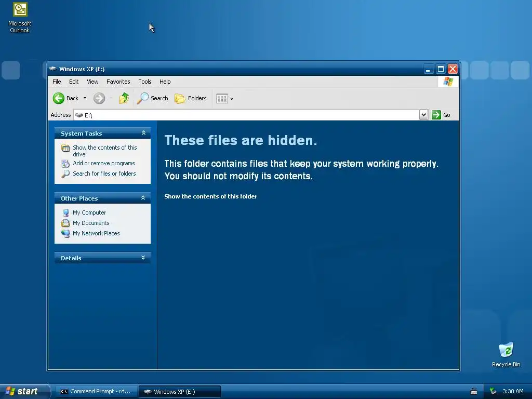Image resolution: width=532 pixels, height=399 pixels.
Task: Click the greyed Forward arrow button
Action: (x=99, y=98)
